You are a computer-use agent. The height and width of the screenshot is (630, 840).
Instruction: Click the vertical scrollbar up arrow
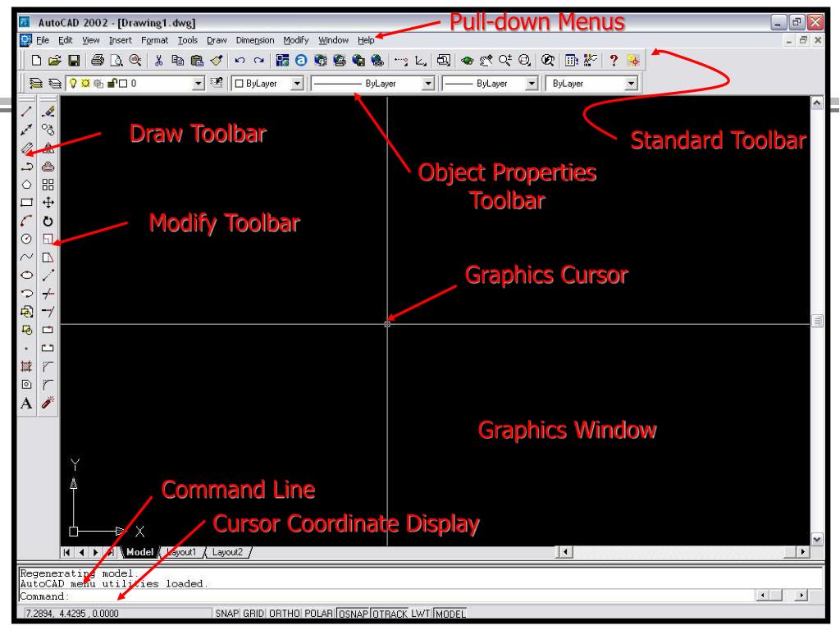click(x=816, y=103)
